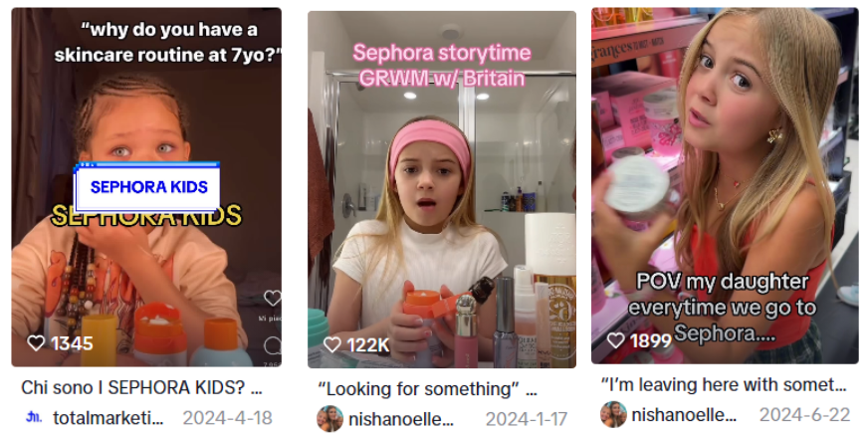Viewport: 868px width, 436px height.
Task: Open nishanoelle avatar under 2024-6-22 video
Action: click(613, 414)
